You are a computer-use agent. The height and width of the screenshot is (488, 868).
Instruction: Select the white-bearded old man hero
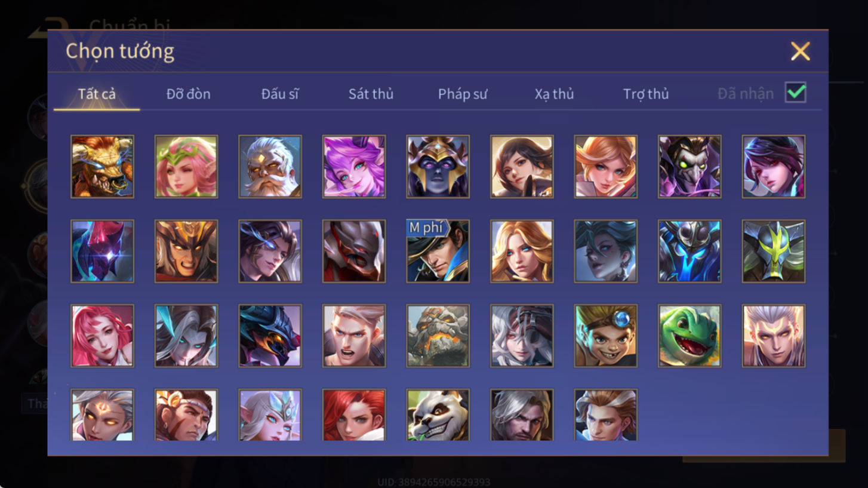point(270,166)
